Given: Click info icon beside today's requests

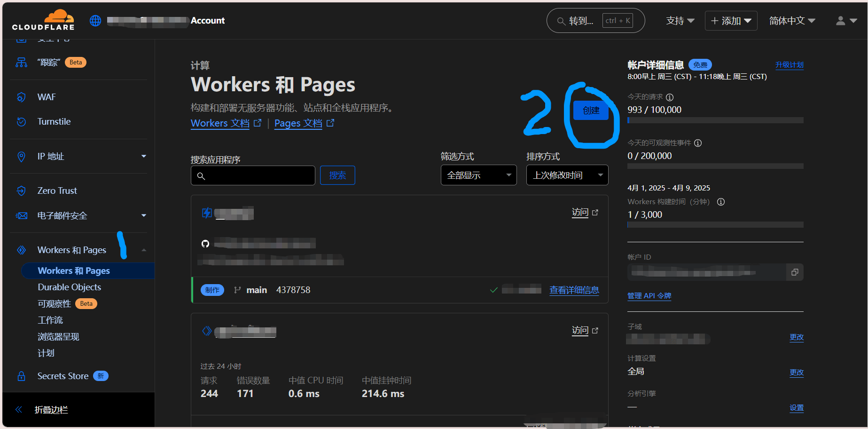Looking at the screenshot, I should [x=670, y=97].
